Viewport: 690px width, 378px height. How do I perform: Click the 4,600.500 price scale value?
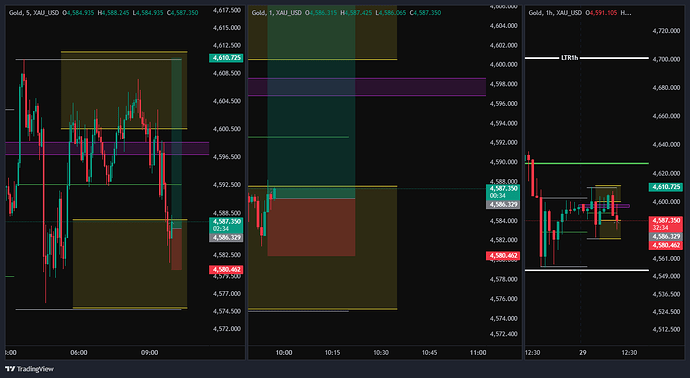tap(226, 129)
